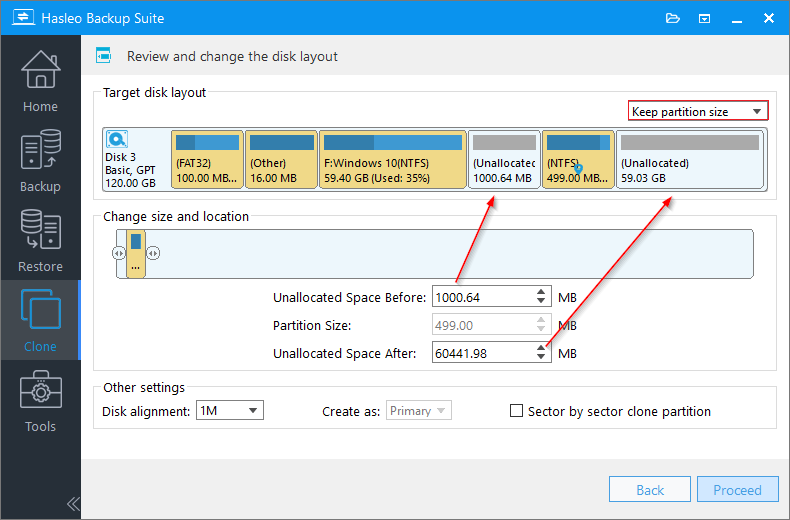Select the Disk 3 disk icon
The image size is (790, 520).
coord(117,139)
